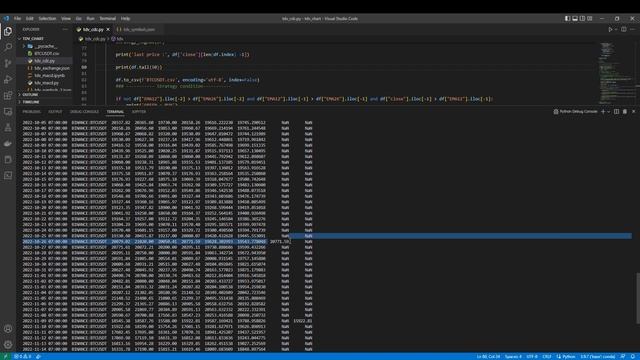Click the Run Python File play icon
640x360 pixels.
[x=610, y=29]
